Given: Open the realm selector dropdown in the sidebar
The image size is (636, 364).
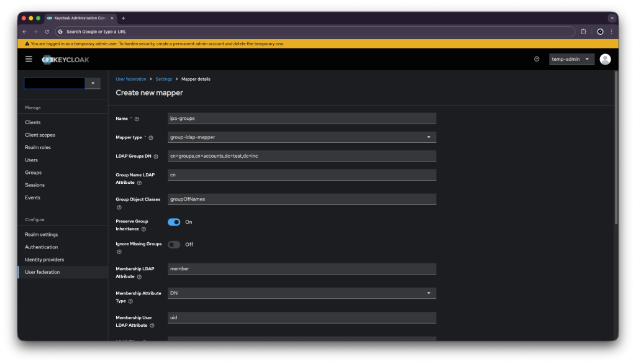Looking at the screenshot, I should point(93,83).
